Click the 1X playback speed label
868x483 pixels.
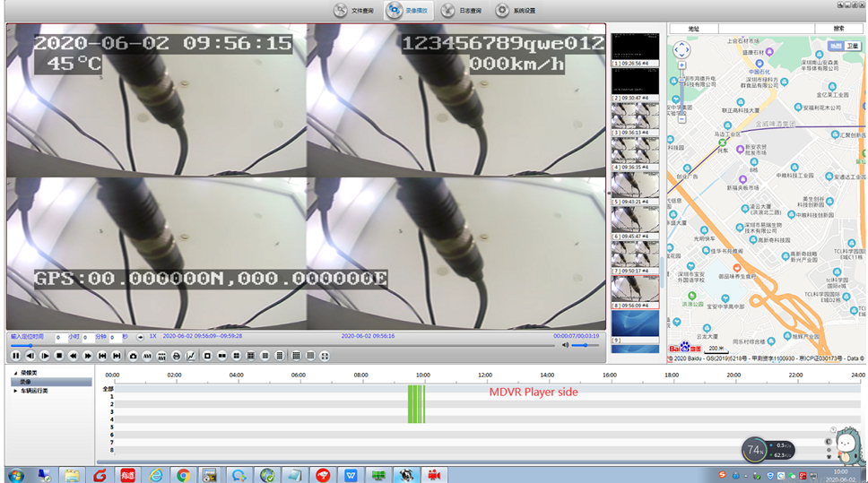[x=152, y=336]
